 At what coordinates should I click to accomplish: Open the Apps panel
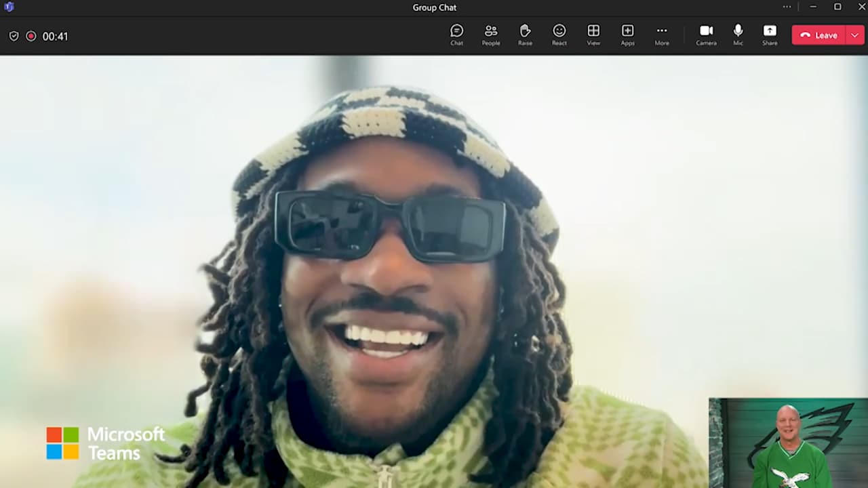628,35
